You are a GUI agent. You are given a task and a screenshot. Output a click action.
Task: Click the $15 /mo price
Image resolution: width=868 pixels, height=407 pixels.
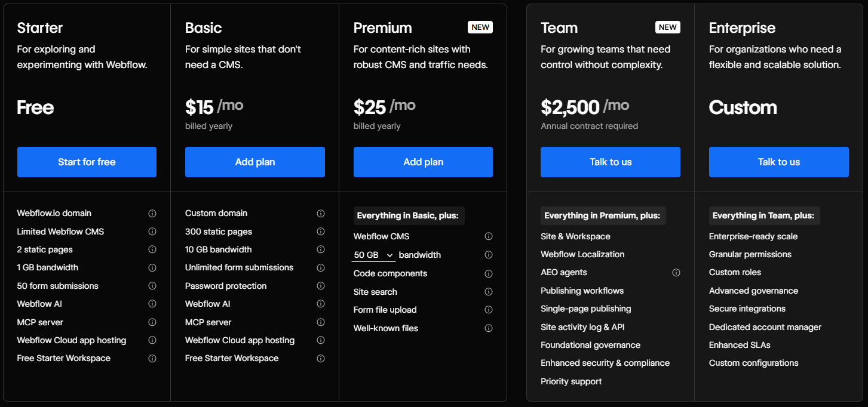(214, 107)
